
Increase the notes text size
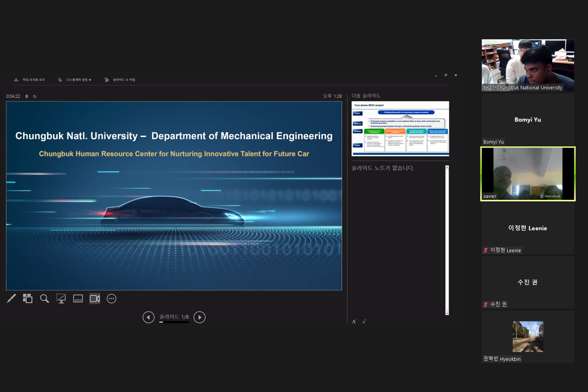click(x=354, y=321)
